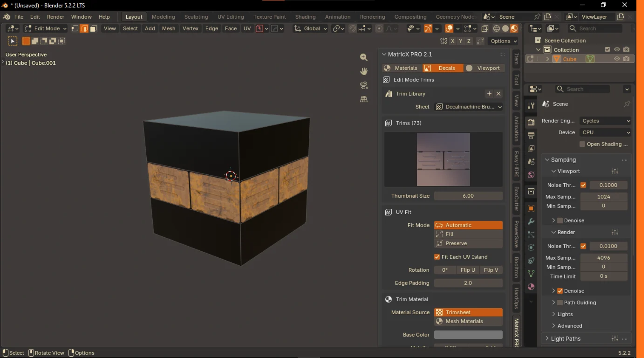Open the Device CPU dropdown
Viewport: 644px width, 358px height.
(605, 132)
